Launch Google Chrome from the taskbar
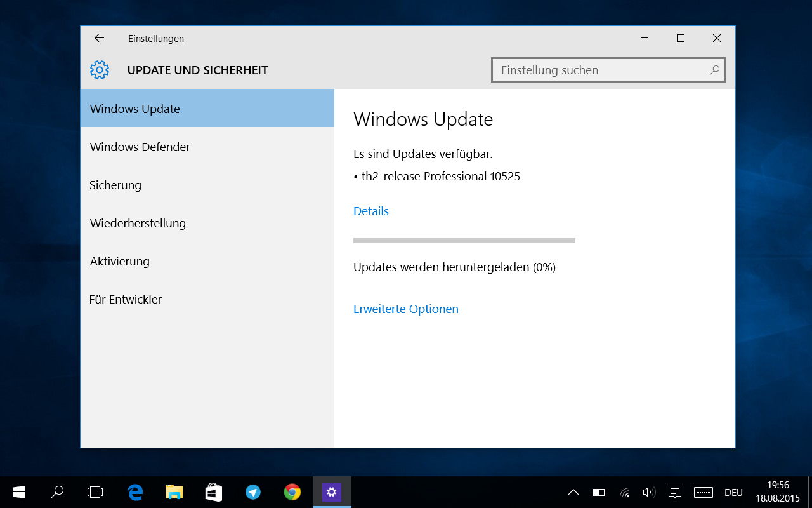The height and width of the screenshot is (508, 812). [x=292, y=492]
